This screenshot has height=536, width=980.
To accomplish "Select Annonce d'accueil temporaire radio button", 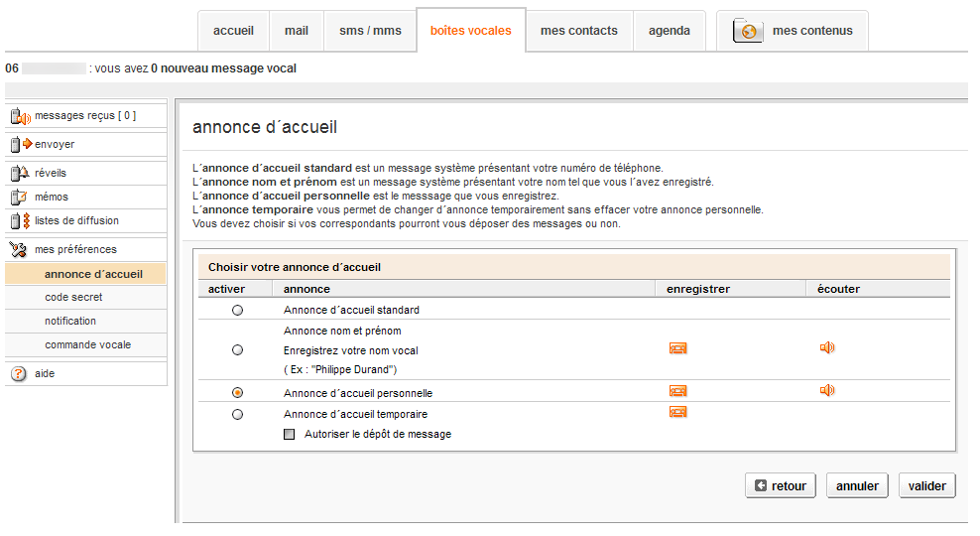I will [x=237, y=415].
